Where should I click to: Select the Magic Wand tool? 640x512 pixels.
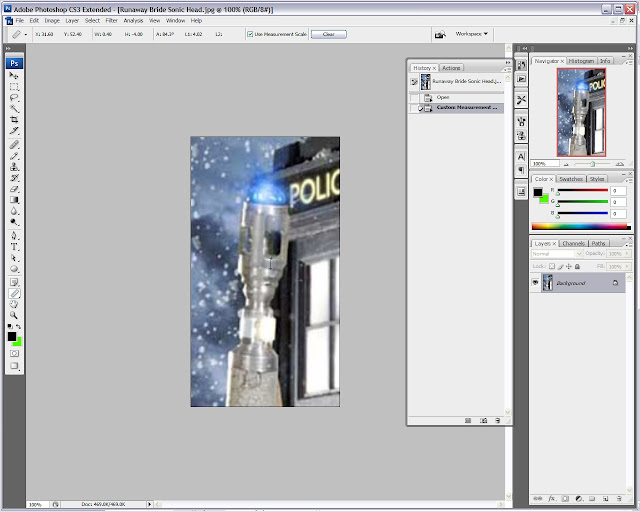pos(14,109)
